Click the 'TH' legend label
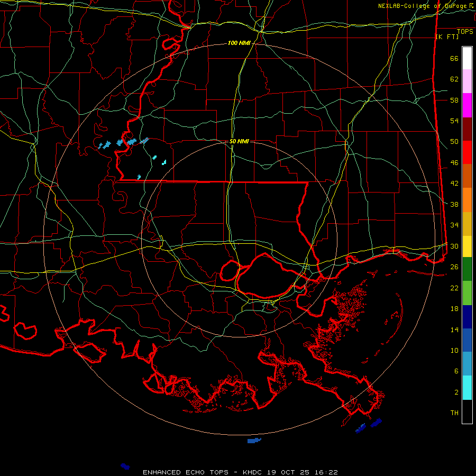This screenshot has height=476, width=476. [x=454, y=413]
